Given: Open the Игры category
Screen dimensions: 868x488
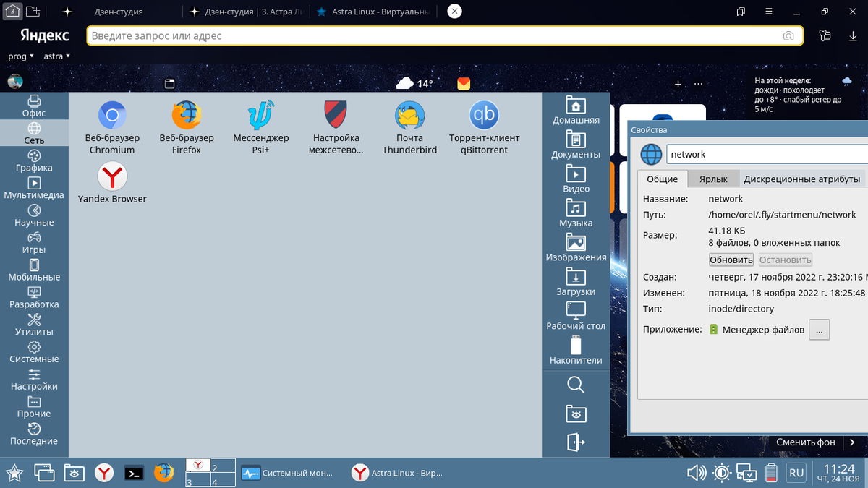Looking at the screenshot, I should pos(34,242).
